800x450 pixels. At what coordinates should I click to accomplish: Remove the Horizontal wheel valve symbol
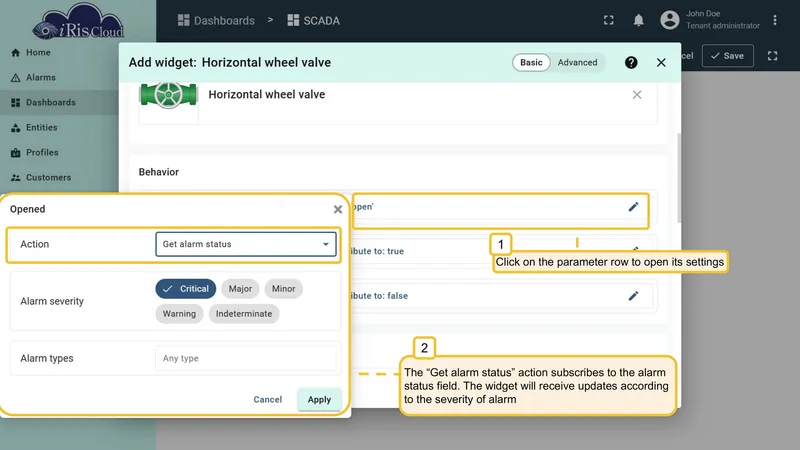point(637,94)
